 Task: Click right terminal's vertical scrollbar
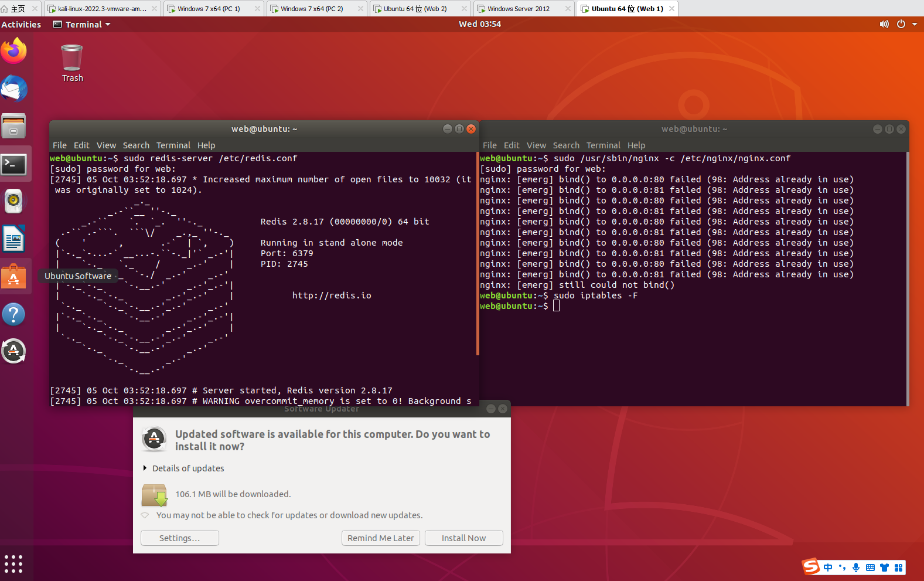(907, 279)
